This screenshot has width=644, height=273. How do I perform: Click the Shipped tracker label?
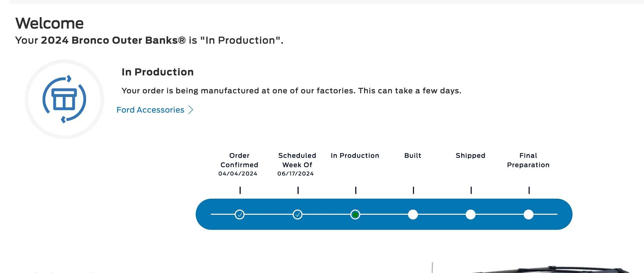pos(470,155)
